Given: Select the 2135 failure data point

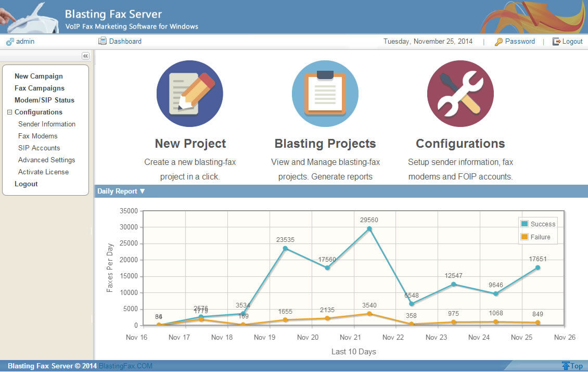Looking at the screenshot, I should (x=327, y=318).
